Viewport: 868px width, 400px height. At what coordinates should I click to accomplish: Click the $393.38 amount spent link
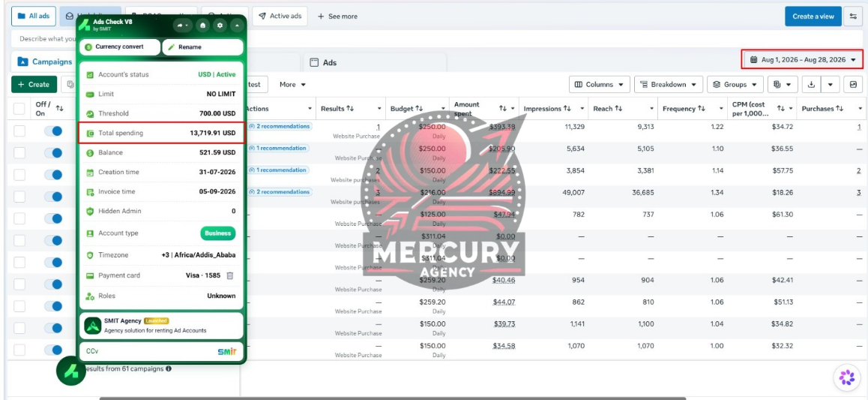click(502, 127)
